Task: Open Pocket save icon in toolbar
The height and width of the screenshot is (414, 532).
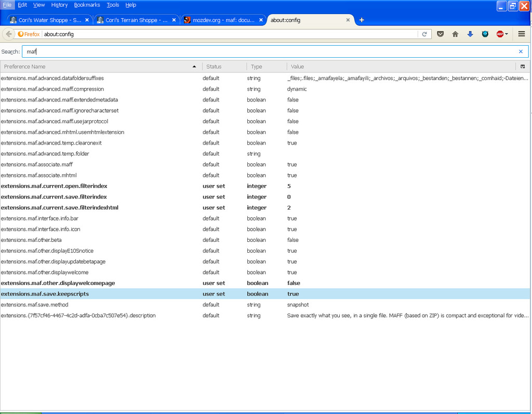Action: click(441, 34)
